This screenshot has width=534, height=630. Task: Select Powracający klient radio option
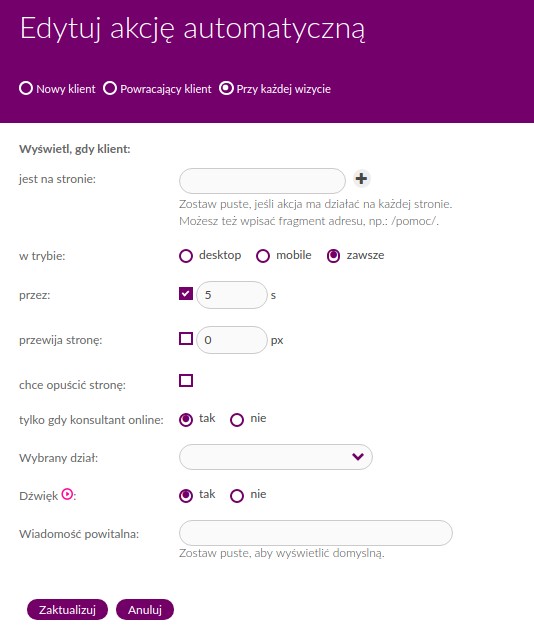click(x=110, y=88)
